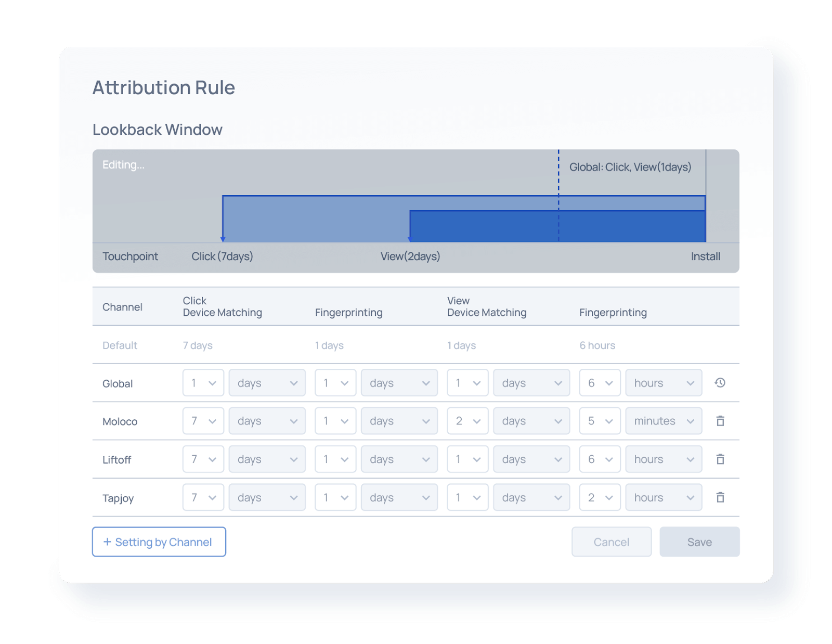Image resolution: width=832 pixels, height=644 pixels.
Task: Click the Channel column header
Action: pyautogui.click(x=122, y=307)
